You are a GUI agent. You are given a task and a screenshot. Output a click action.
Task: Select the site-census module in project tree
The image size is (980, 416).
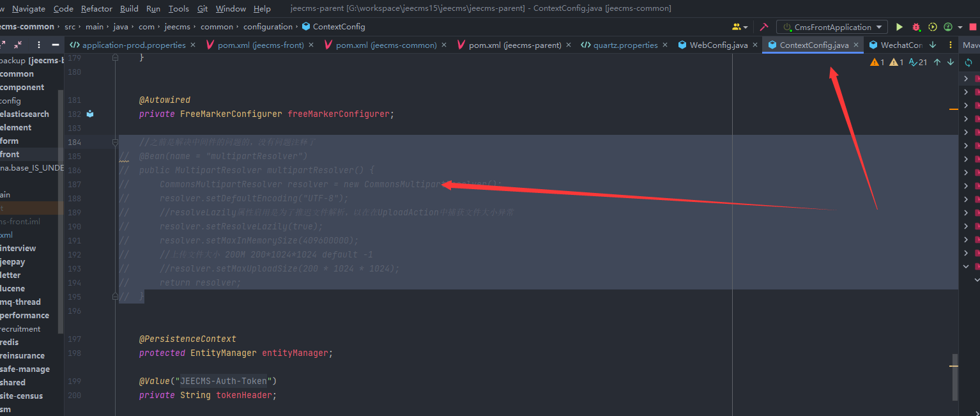pos(22,396)
